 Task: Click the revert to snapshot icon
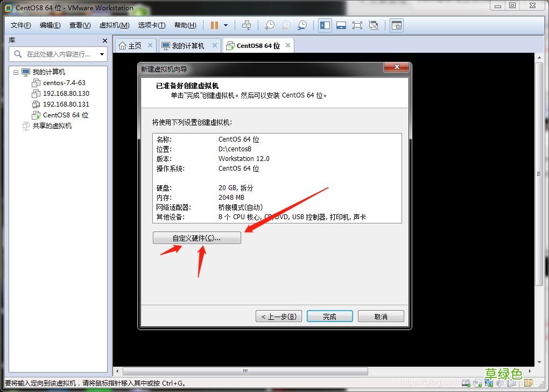[x=286, y=25]
